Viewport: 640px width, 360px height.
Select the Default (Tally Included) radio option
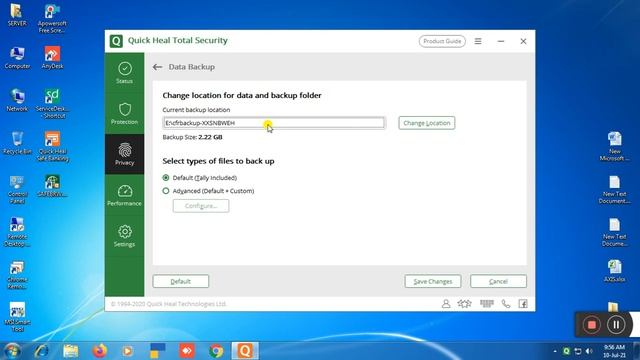[166, 178]
